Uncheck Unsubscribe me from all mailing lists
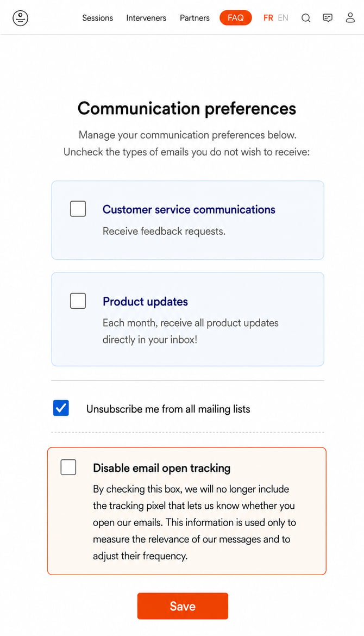 (x=61, y=408)
